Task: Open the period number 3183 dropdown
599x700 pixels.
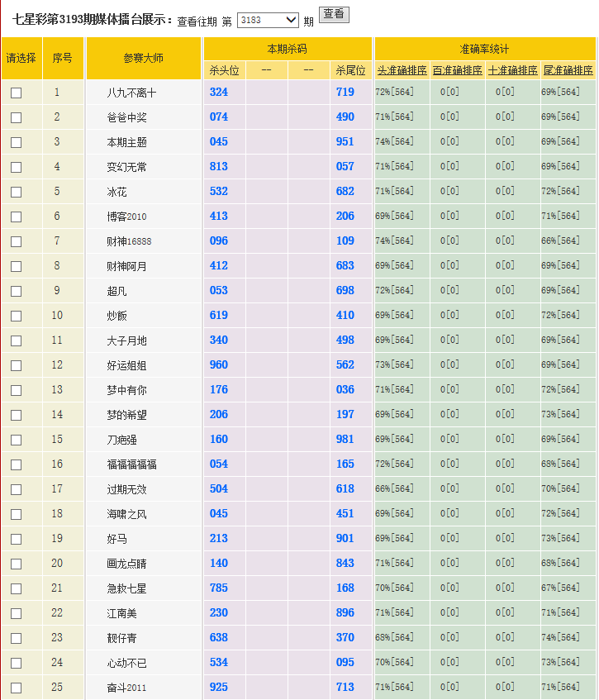Action: pyautogui.click(x=268, y=20)
